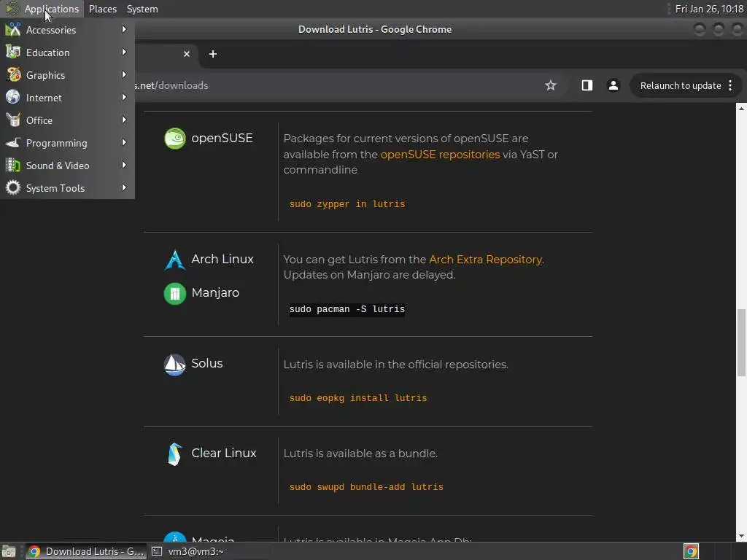This screenshot has width=747, height=560.
Task: Close the current browser tab
Action: click(x=187, y=54)
